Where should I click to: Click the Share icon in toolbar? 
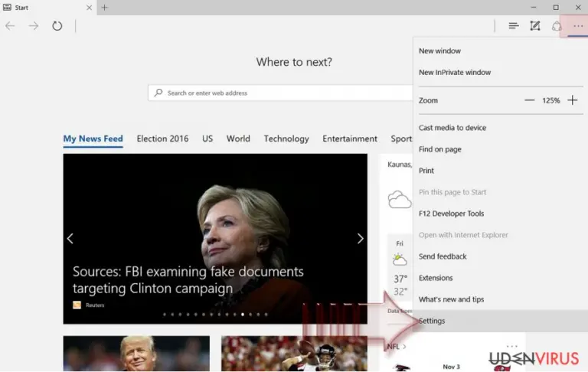(x=557, y=26)
